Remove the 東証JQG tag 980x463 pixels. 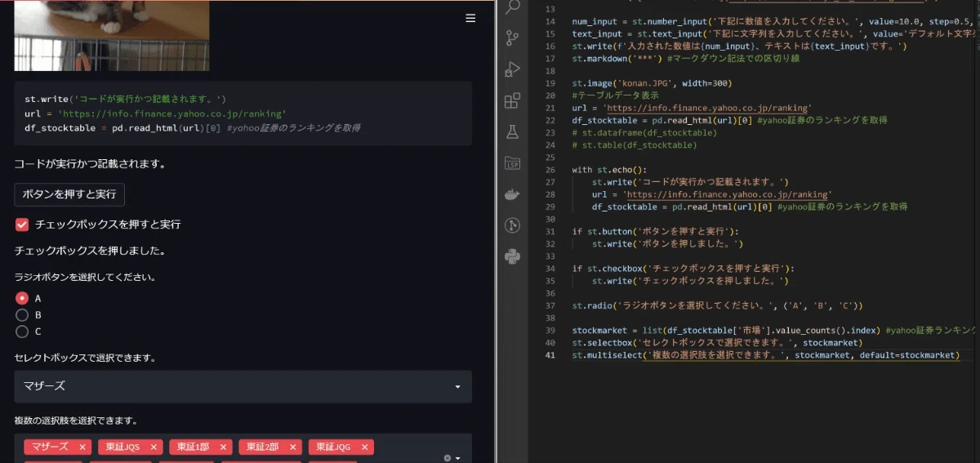365,447
